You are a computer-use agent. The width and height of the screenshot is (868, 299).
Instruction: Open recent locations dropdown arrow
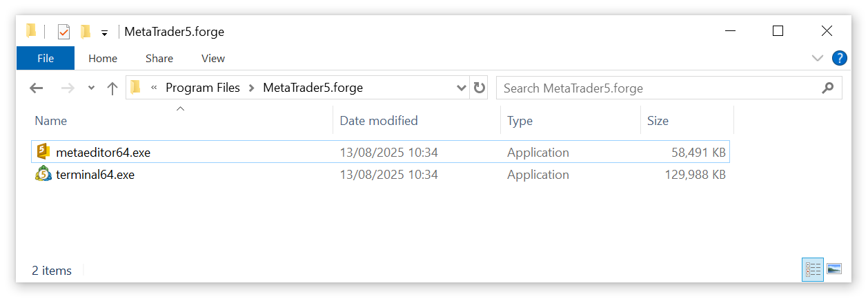coord(91,88)
